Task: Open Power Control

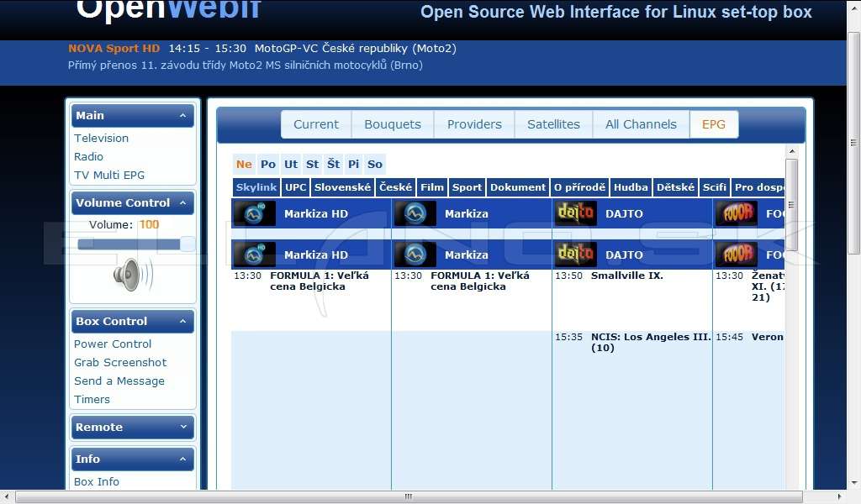Action: [113, 344]
